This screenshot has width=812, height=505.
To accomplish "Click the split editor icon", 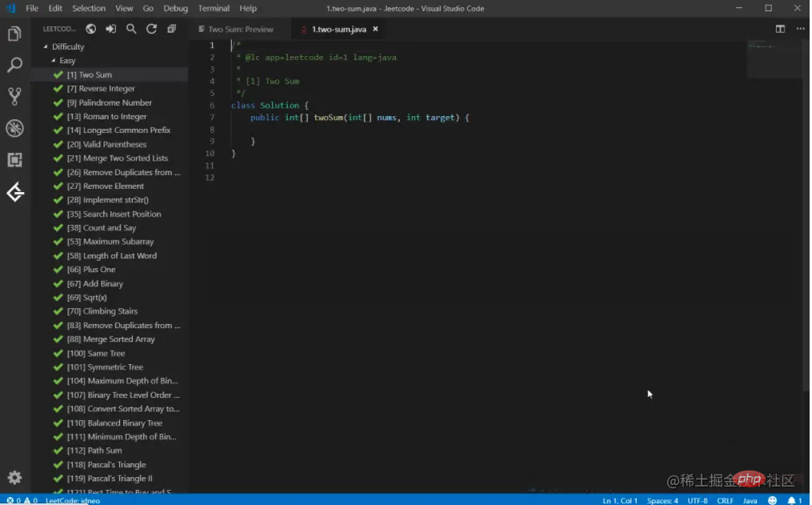I will pyautogui.click(x=780, y=29).
